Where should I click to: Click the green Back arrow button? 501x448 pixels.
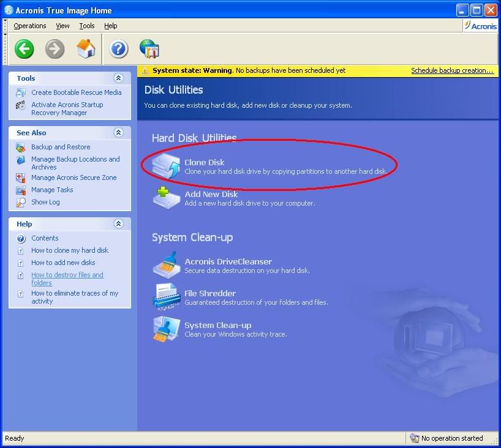click(x=24, y=49)
